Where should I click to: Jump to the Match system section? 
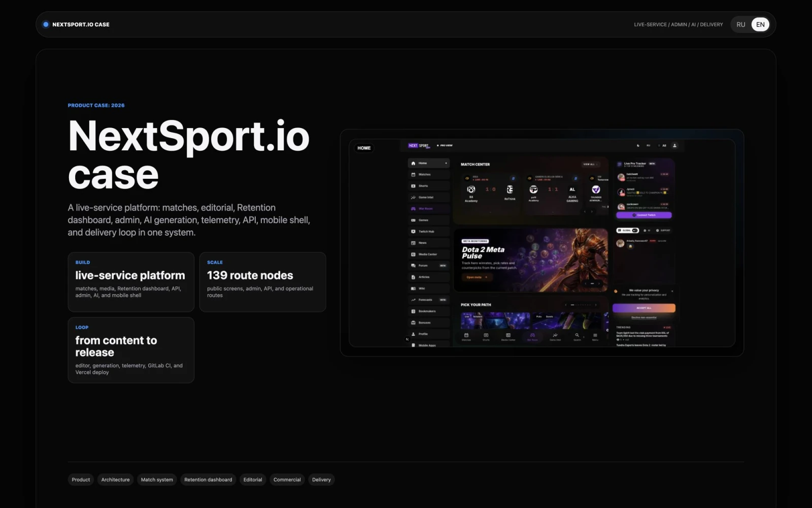(157, 480)
